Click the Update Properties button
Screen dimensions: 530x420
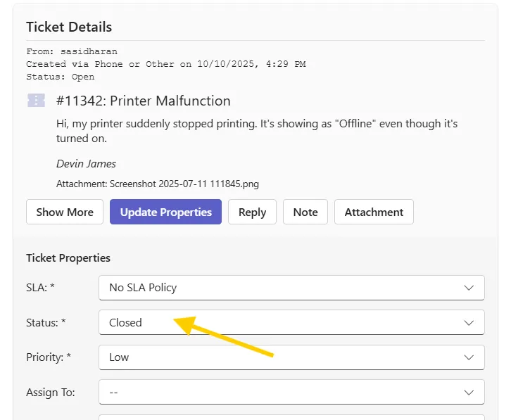(x=165, y=212)
